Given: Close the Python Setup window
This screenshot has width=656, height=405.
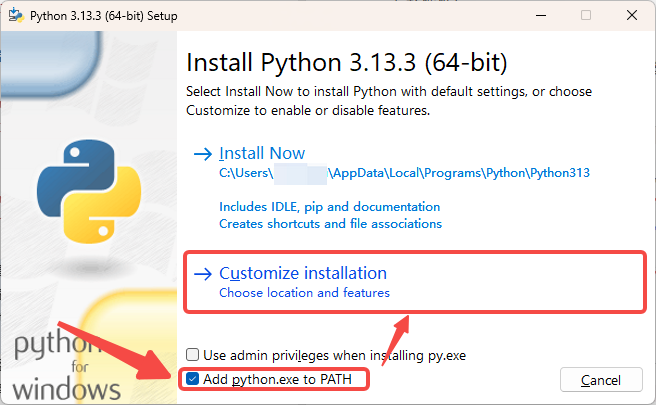Looking at the screenshot, I should tap(632, 15).
